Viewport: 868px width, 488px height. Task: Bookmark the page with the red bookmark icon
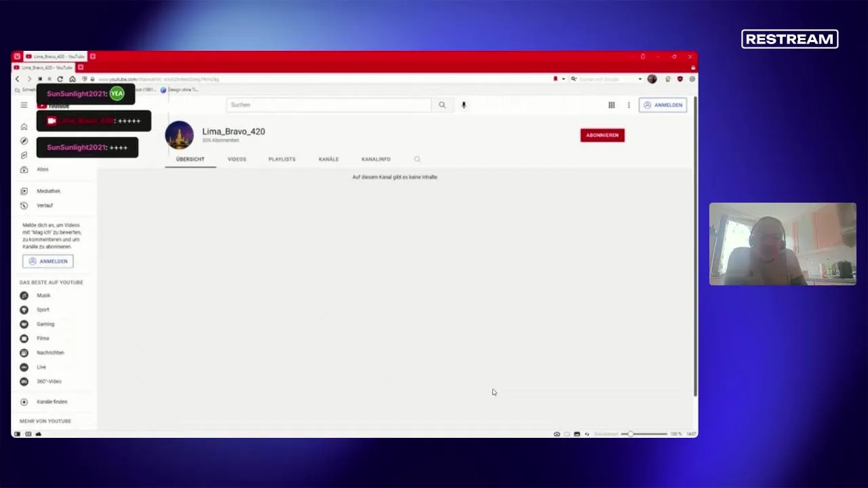(x=555, y=79)
